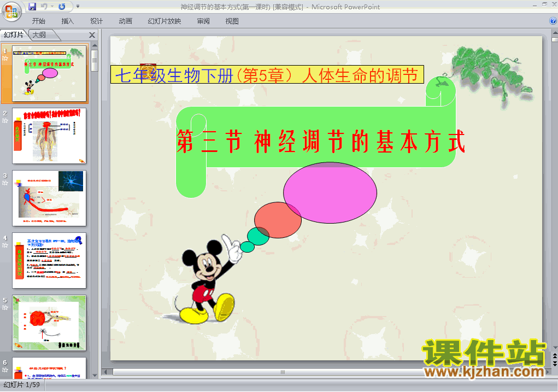This screenshot has height=392, width=558.
Task: Redo the last action
Action: (x=62, y=7)
